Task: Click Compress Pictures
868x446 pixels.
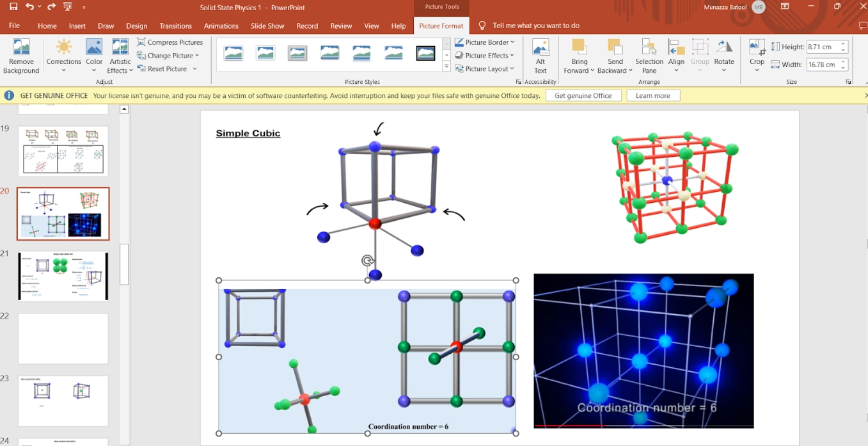Action: click(170, 42)
